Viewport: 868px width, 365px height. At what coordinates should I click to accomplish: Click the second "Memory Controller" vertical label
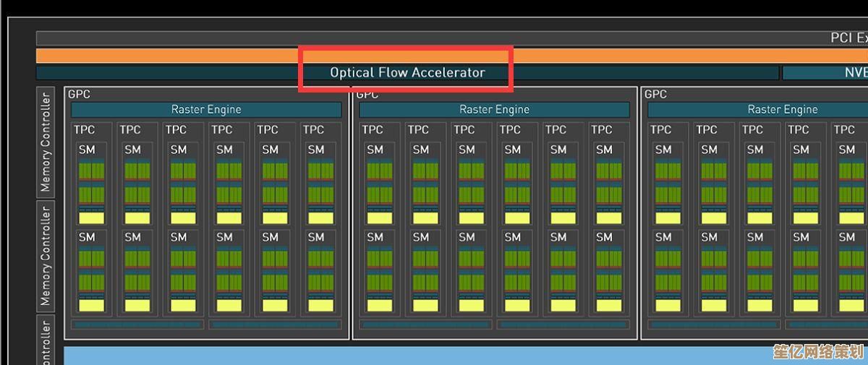46,255
